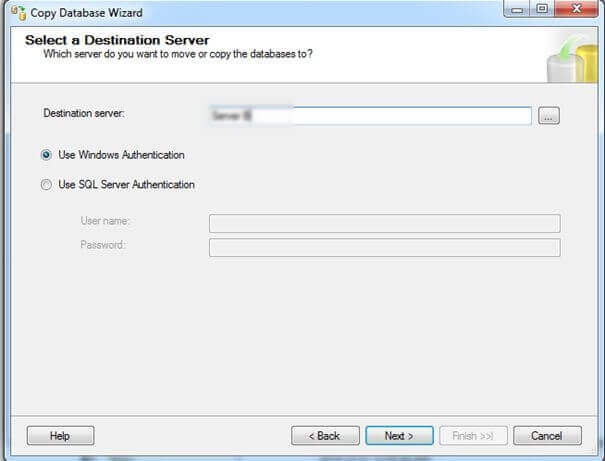Focus the Destination server text field
This screenshot has width=605, height=461.
click(370, 116)
